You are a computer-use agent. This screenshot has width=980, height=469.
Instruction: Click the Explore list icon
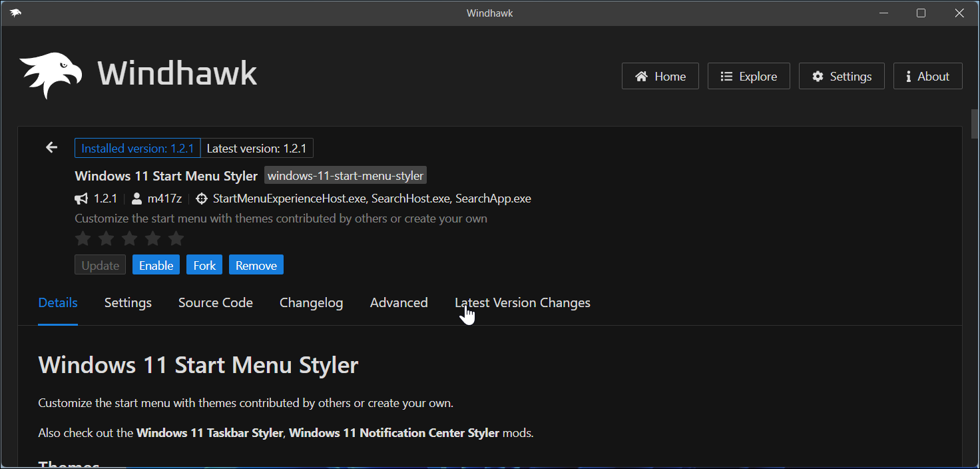coord(726,75)
